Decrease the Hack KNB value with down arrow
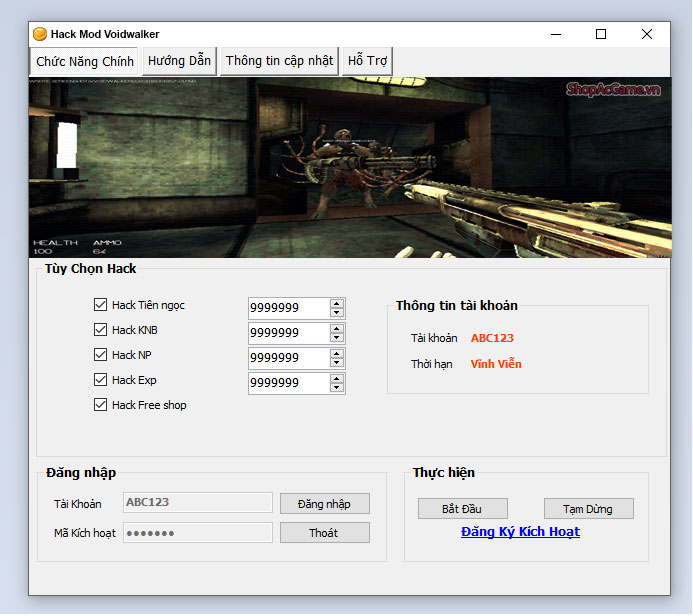 click(x=337, y=338)
